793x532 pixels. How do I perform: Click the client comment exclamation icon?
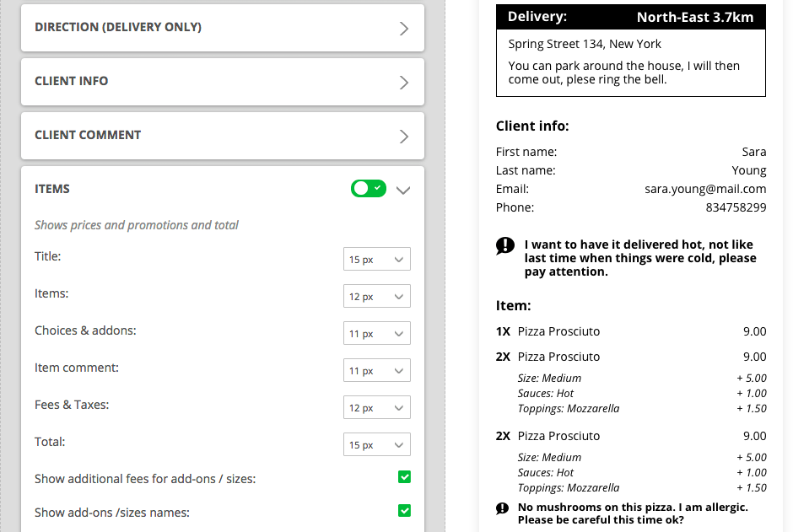click(x=505, y=245)
